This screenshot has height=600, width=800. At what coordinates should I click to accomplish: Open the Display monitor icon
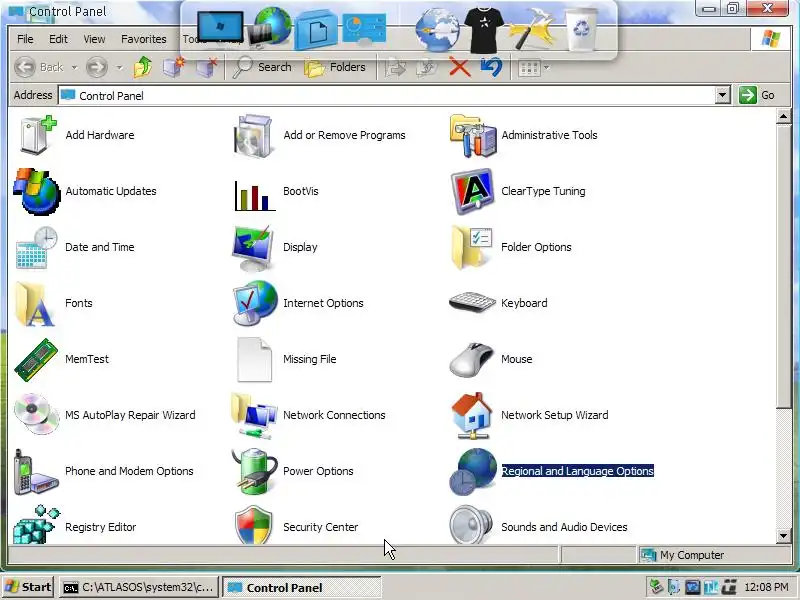pyautogui.click(x=253, y=248)
